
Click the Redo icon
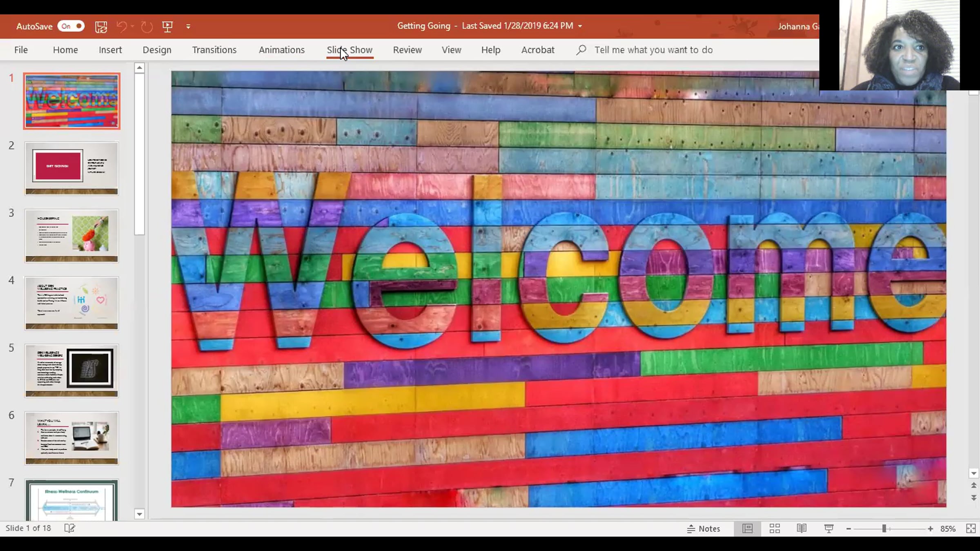point(147,27)
